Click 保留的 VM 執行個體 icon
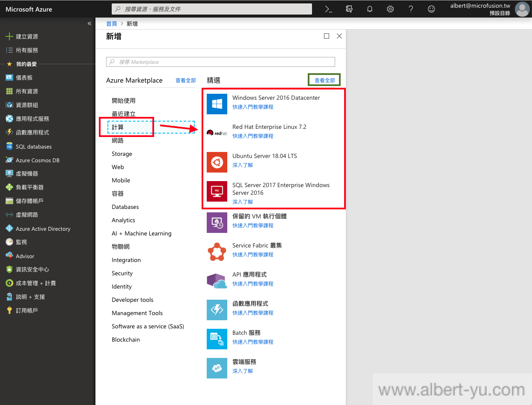 [217, 223]
